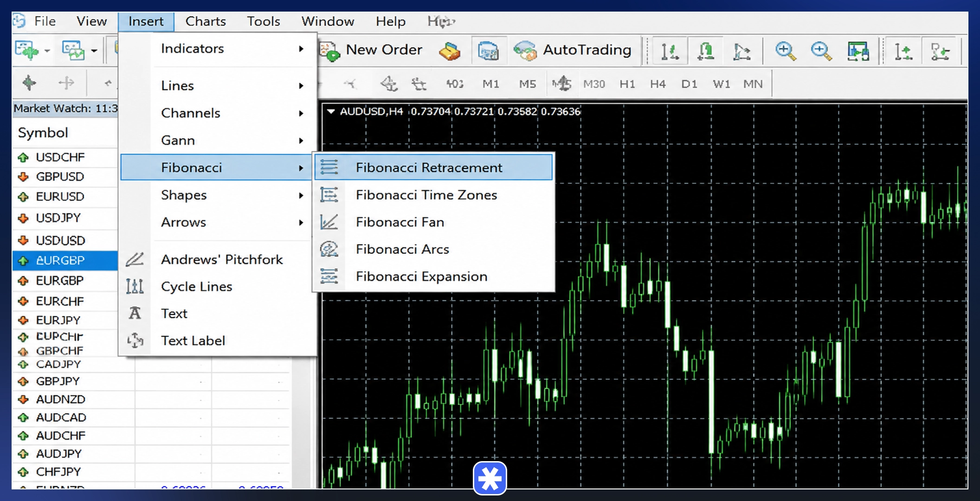Close the open Insert menu
Viewport: 980px width, 501px height.
pyautogui.click(x=146, y=21)
